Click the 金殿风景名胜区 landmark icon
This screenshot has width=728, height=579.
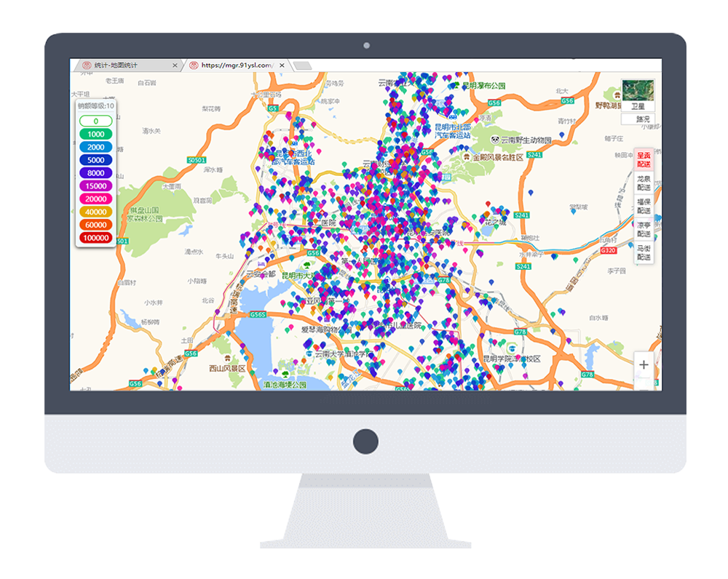pos(465,156)
